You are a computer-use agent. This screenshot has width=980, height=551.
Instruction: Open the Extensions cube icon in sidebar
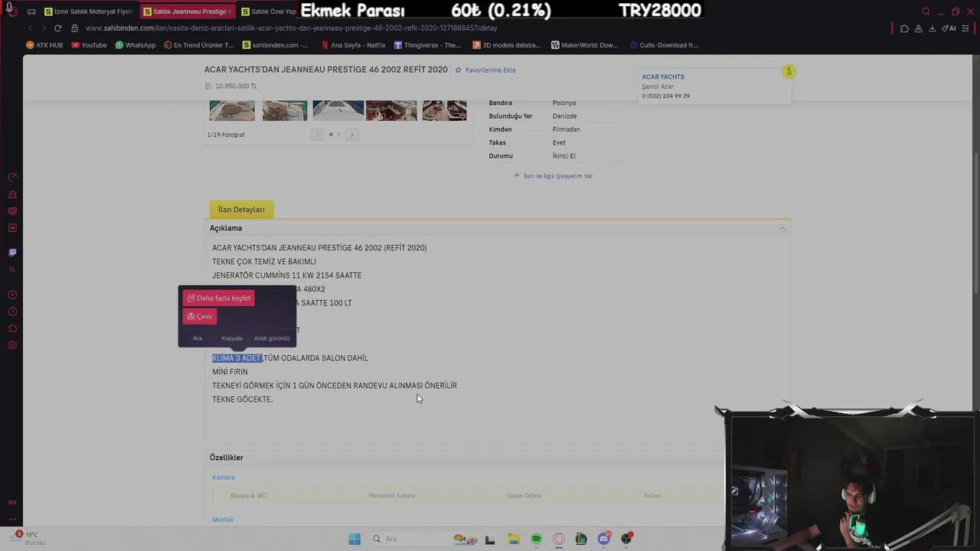(12, 328)
